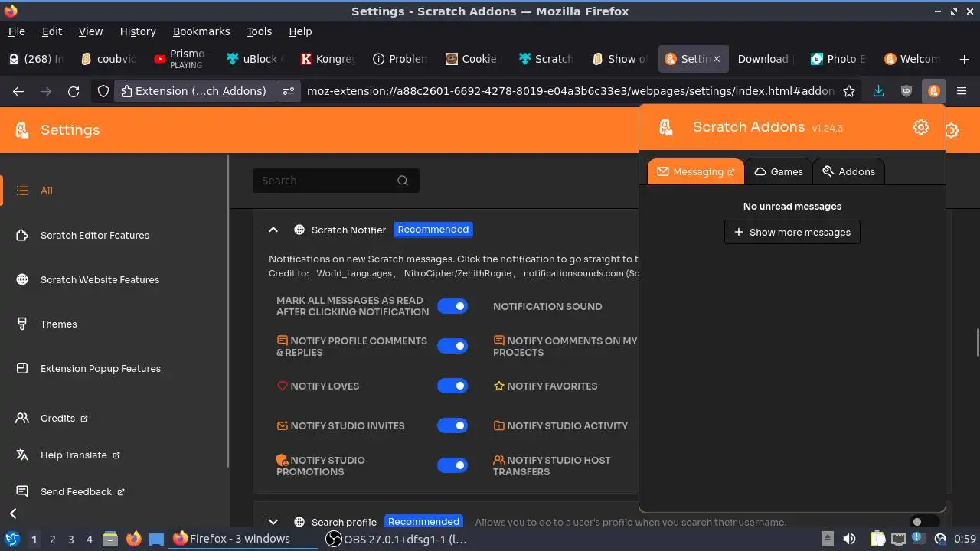Disable the Notify loves switch
980x551 pixels.
[452, 386]
